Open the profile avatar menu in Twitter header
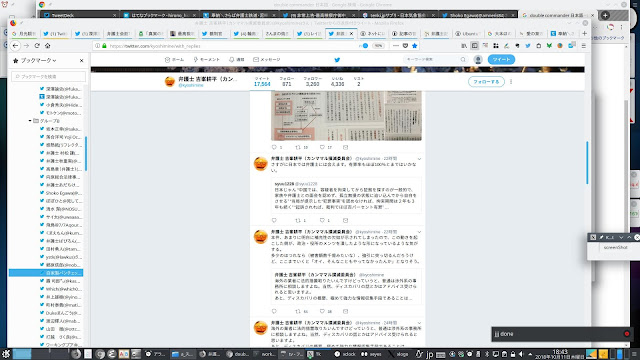 point(478,60)
